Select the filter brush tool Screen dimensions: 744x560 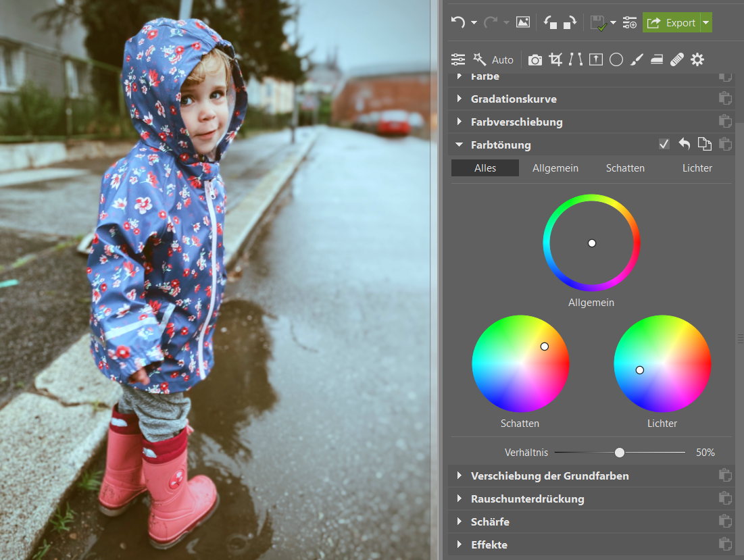(636, 59)
